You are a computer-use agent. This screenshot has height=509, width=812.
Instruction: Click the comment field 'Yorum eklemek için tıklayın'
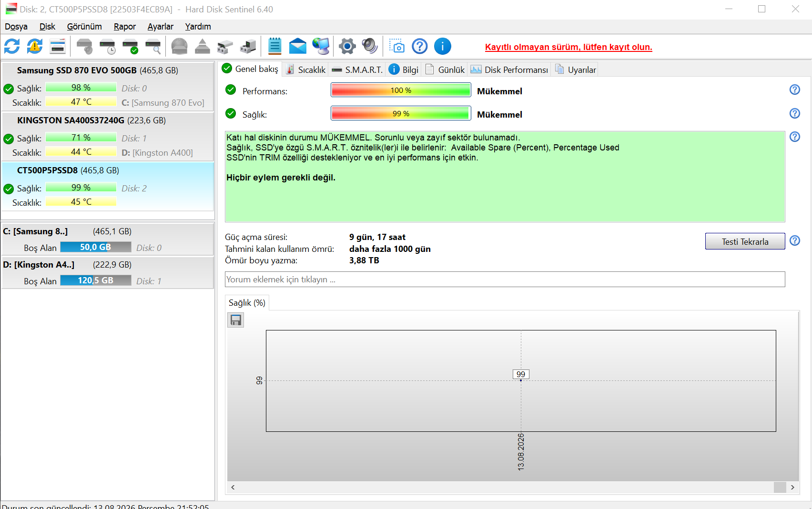coord(505,279)
